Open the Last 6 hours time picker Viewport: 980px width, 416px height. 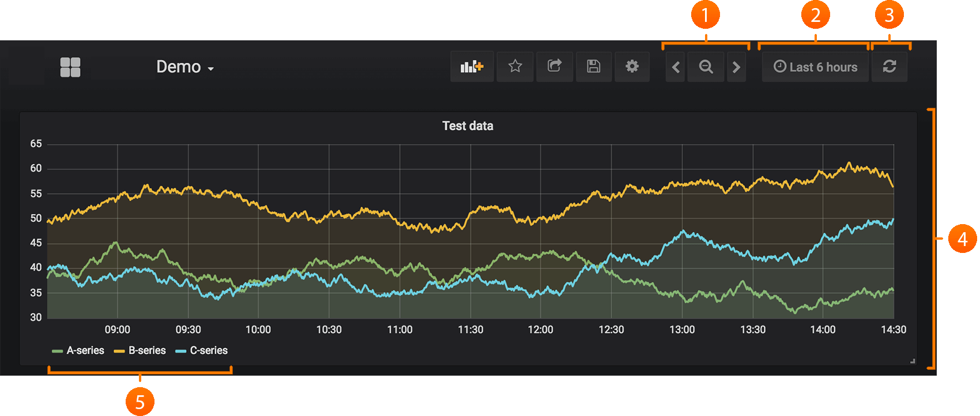[815, 67]
